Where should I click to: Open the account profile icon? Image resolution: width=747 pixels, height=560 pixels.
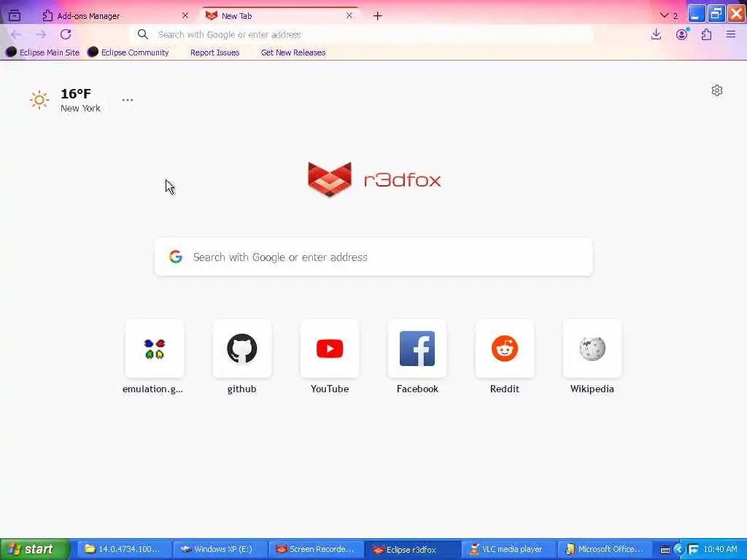682,34
